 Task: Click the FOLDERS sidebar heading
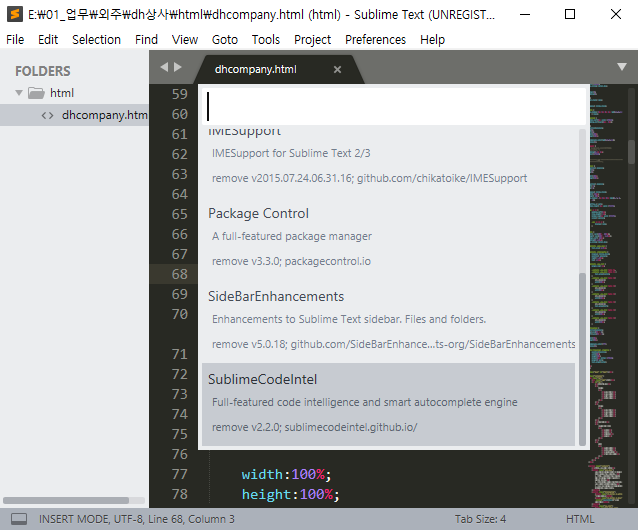43,71
